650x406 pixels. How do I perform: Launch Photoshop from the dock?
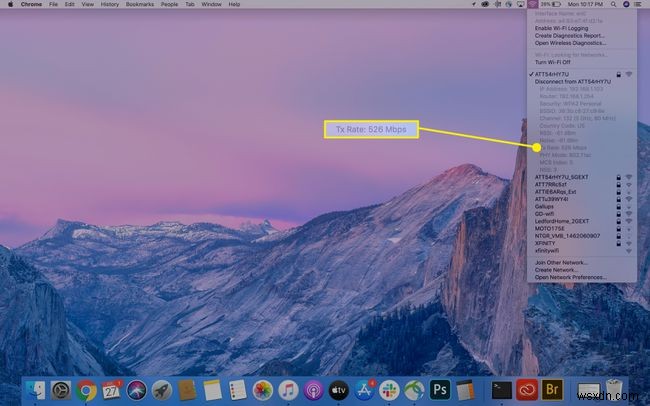click(x=440, y=390)
